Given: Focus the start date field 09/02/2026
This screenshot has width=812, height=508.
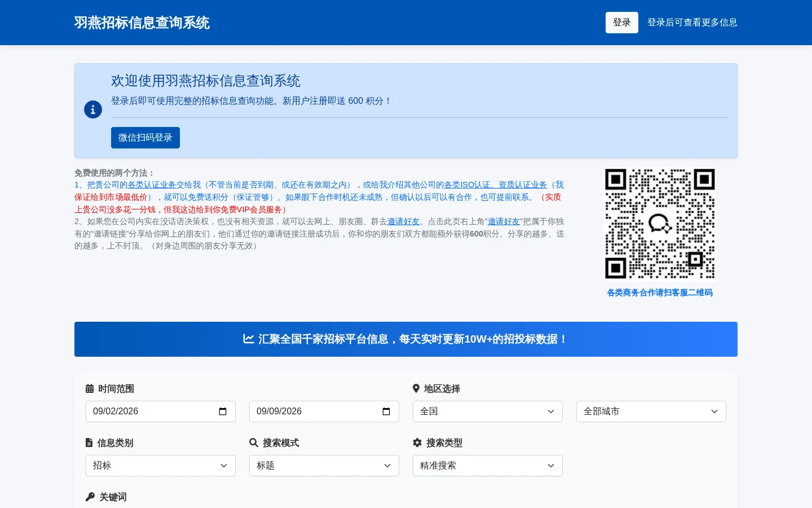Looking at the screenshot, I should click(x=161, y=411).
